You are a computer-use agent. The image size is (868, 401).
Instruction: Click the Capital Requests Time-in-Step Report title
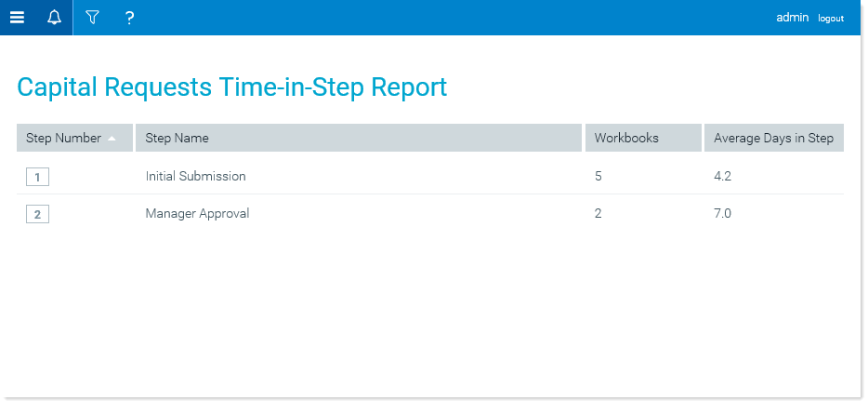pyautogui.click(x=232, y=87)
